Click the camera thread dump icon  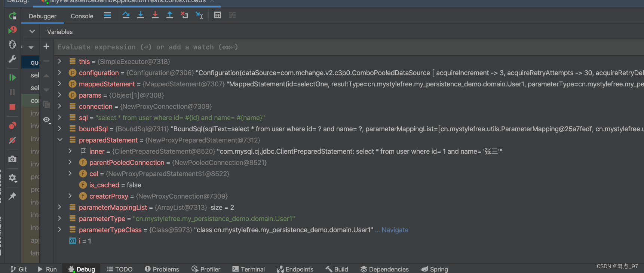click(x=12, y=159)
